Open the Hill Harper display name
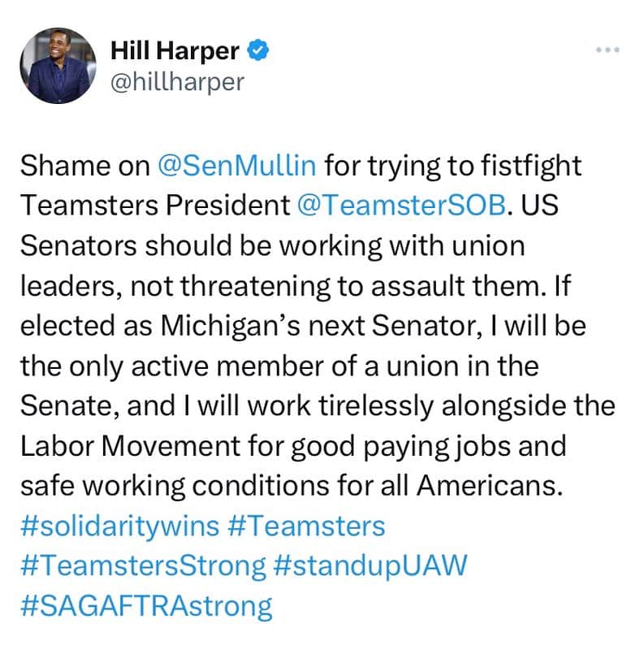The width and height of the screenshot is (644, 663). [x=175, y=50]
